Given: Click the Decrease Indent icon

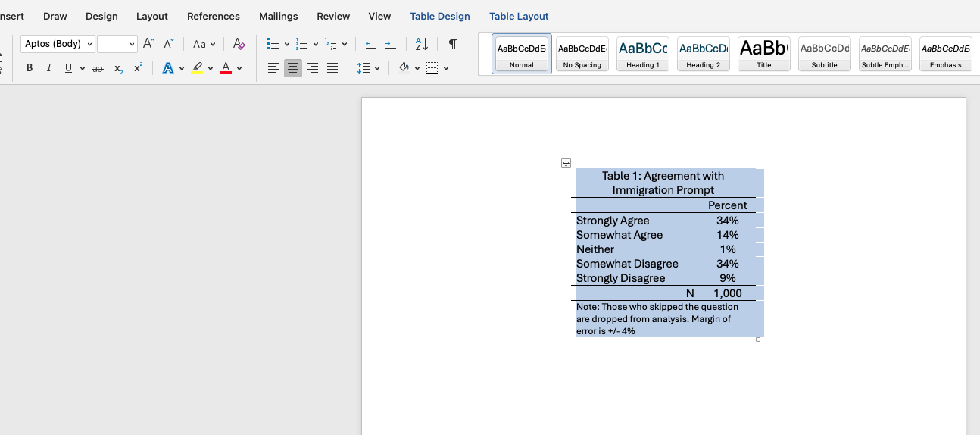Looking at the screenshot, I should coord(370,44).
